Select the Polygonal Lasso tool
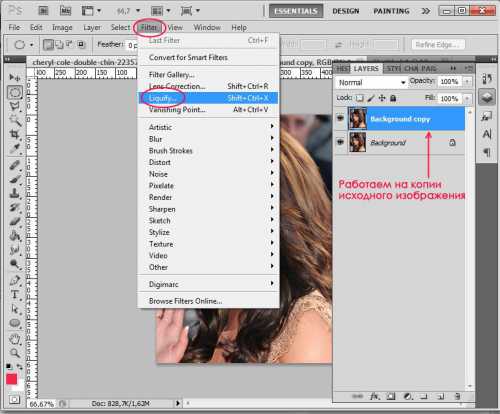This screenshot has height=414, width=500. pyautogui.click(x=15, y=106)
